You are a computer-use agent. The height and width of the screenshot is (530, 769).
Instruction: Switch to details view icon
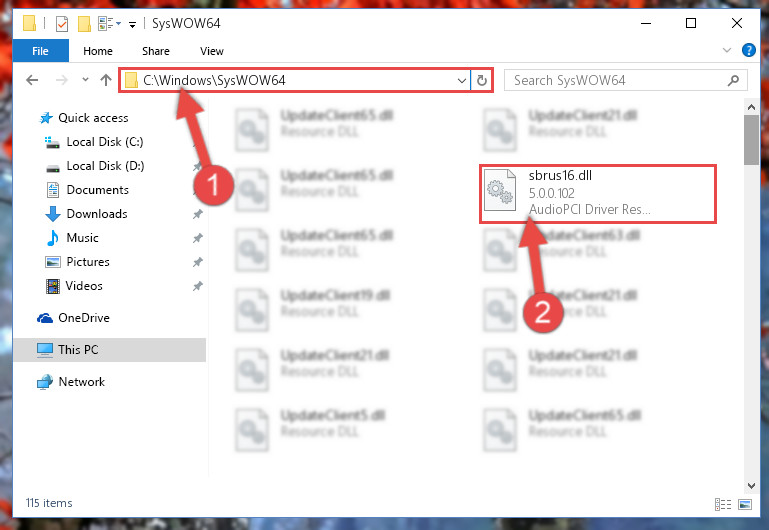pyautogui.click(x=723, y=504)
